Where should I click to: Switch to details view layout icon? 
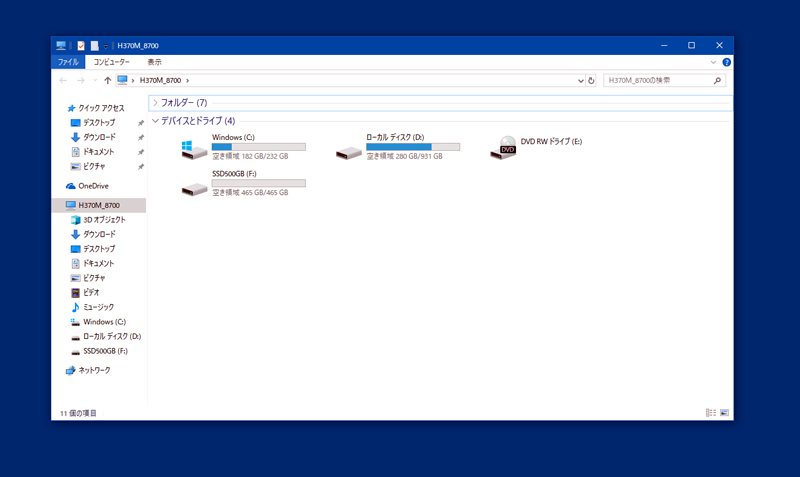(x=711, y=413)
